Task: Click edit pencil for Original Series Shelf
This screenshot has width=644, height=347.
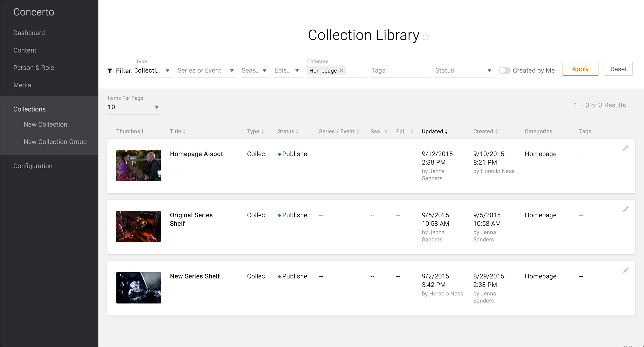Action: (x=625, y=209)
